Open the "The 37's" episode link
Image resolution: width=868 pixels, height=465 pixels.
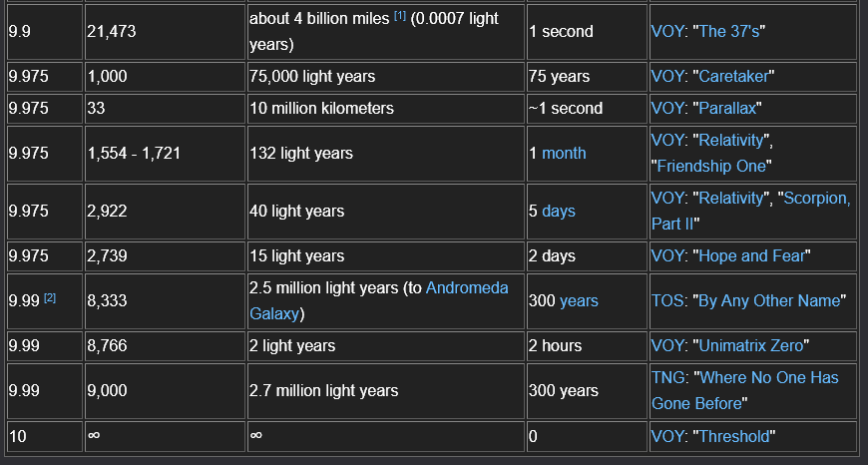point(729,32)
